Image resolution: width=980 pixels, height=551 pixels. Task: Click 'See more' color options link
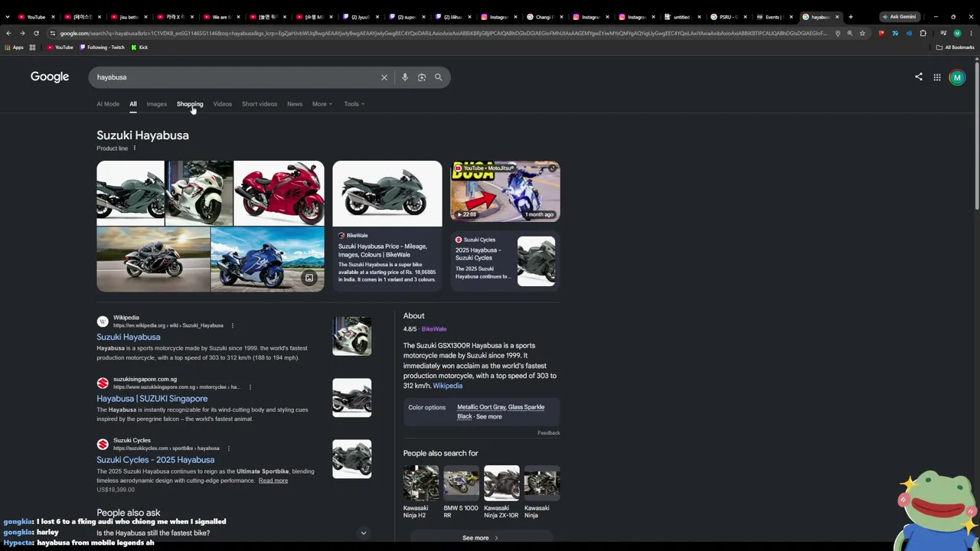(x=489, y=417)
